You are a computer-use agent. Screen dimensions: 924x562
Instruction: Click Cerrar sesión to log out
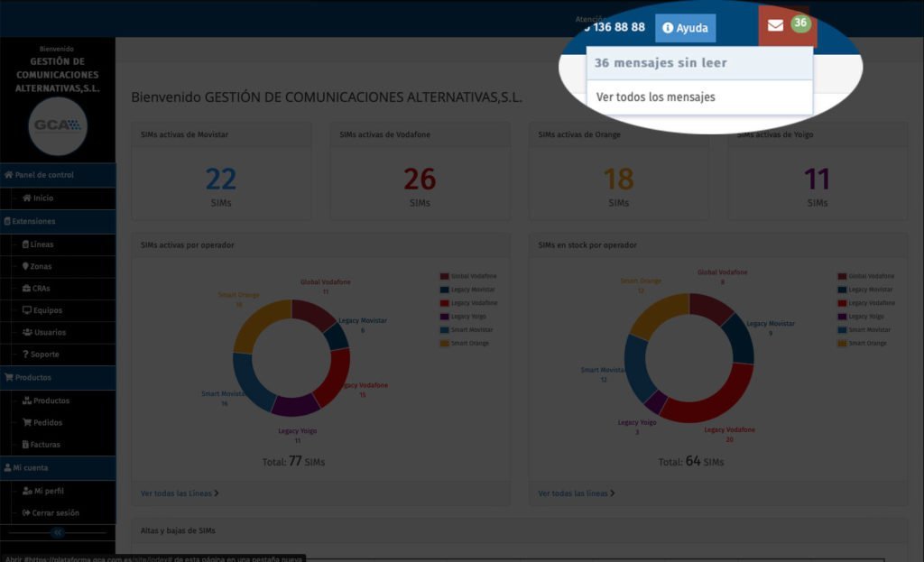tap(51, 512)
